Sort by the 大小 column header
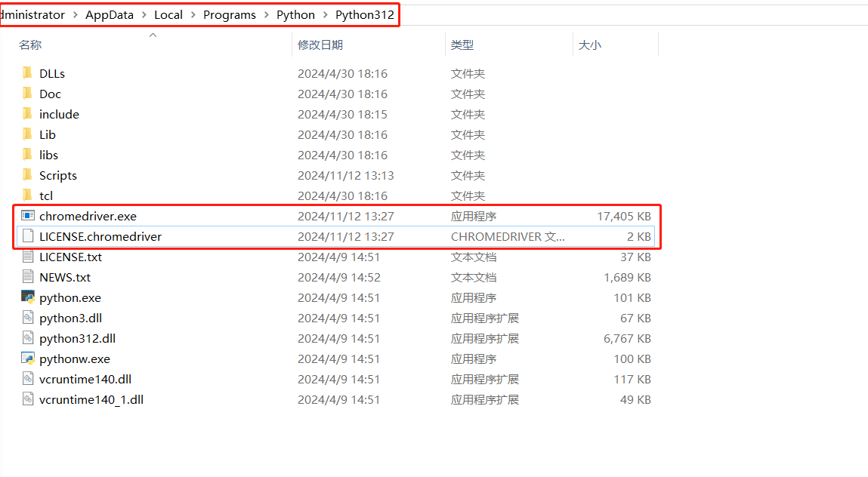Image resolution: width=868 pixels, height=477 pixels. click(x=589, y=45)
